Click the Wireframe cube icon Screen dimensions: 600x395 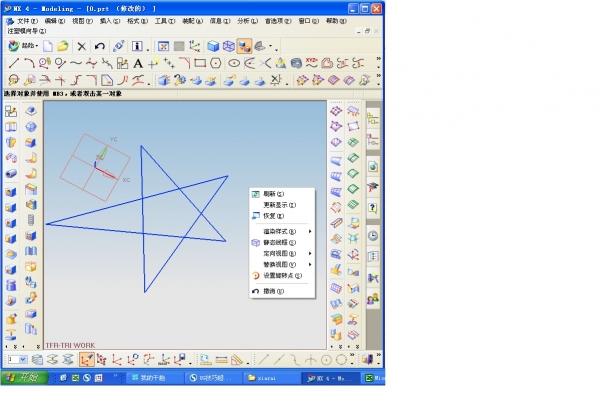pyautogui.click(x=229, y=46)
